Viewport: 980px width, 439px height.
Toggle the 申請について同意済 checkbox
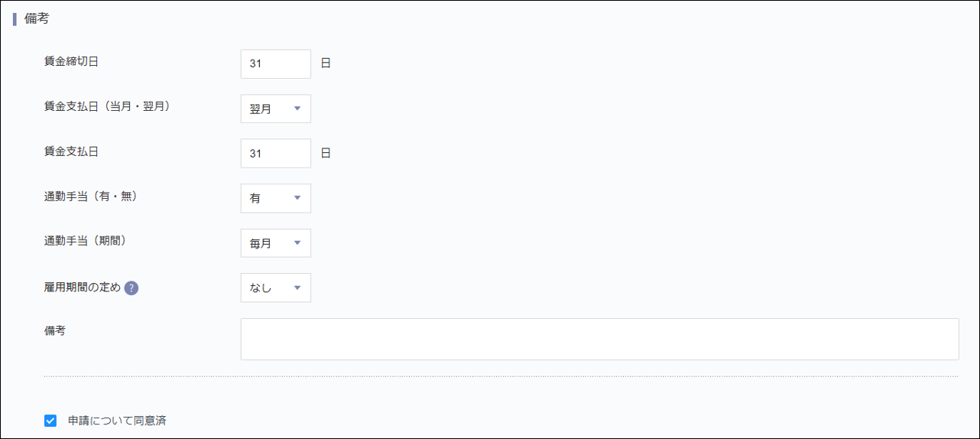[x=50, y=420]
